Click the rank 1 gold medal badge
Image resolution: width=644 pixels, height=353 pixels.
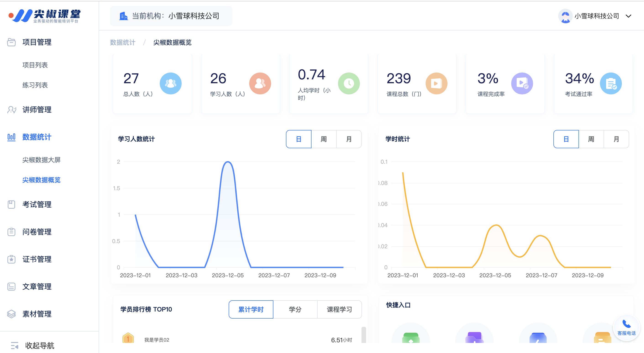coord(128,338)
